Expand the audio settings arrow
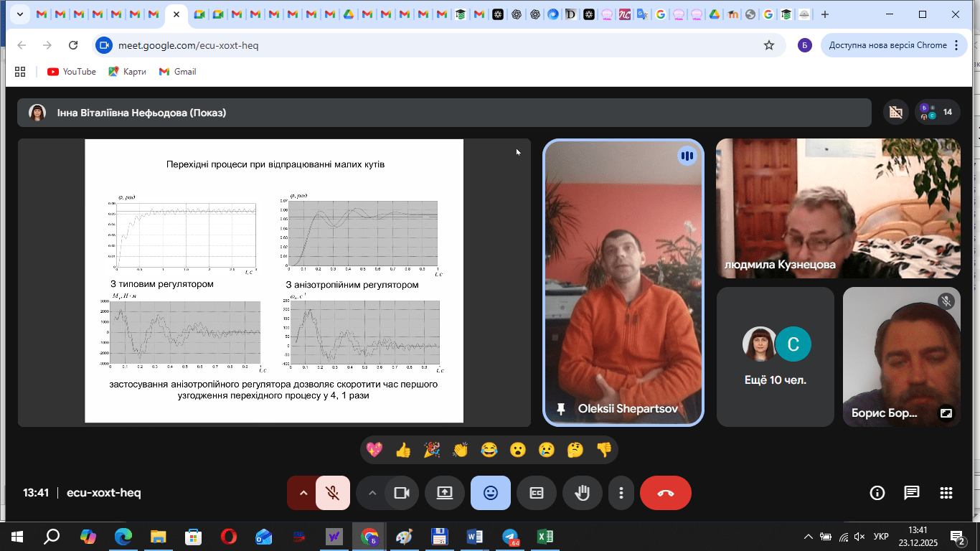The width and height of the screenshot is (980, 551). point(303,493)
